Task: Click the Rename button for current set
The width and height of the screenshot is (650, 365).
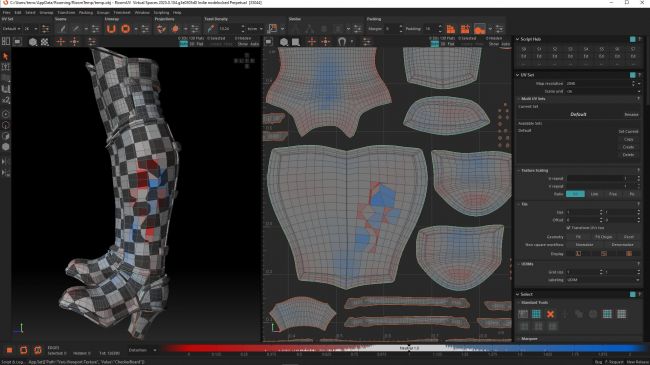Action: pyautogui.click(x=631, y=114)
